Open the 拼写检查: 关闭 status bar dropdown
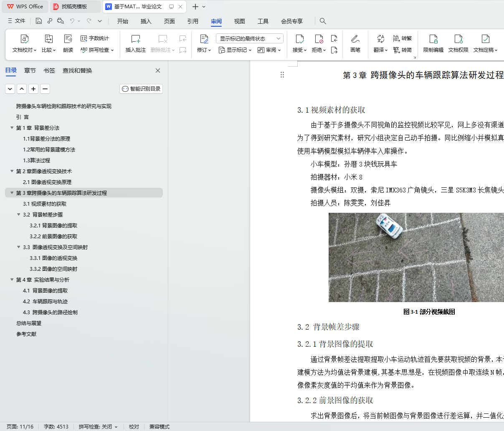This screenshot has width=504, height=431. point(98,426)
